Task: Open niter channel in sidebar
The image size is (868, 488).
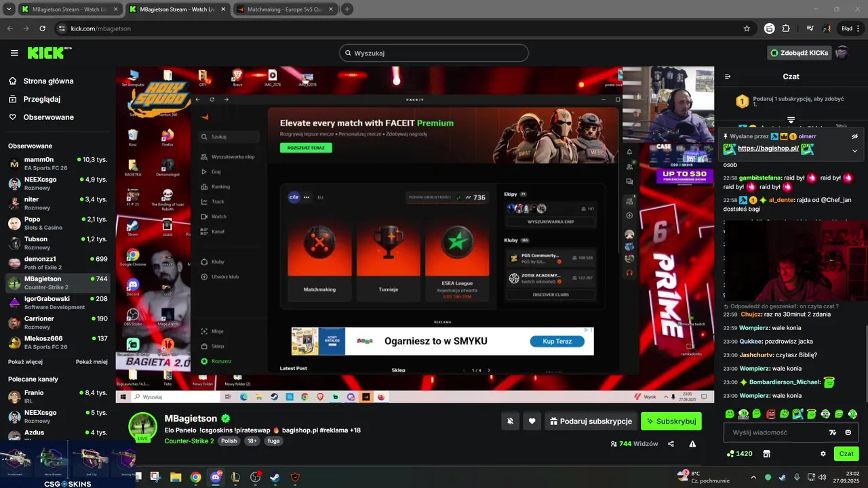Action: [57, 203]
